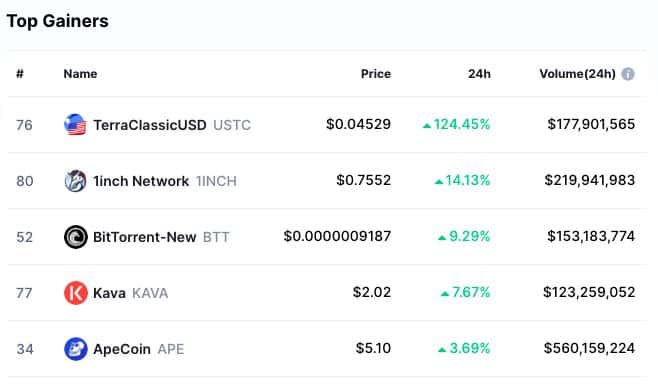The height and width of the screenshot is (386, 658).
Task: Sort by the 24h column header
Action: (x=479, y=74)
